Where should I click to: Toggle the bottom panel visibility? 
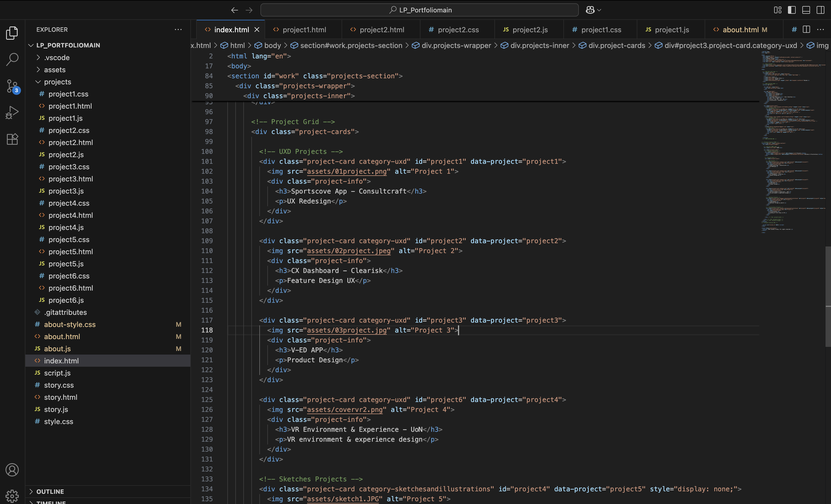click(x=806, y=10)
